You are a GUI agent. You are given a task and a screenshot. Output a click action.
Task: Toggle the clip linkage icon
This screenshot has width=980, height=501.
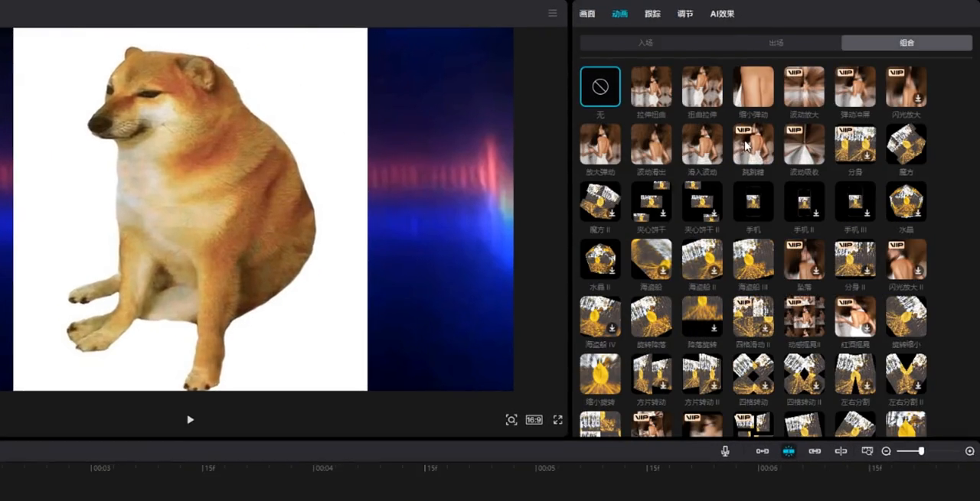[815, 451]
